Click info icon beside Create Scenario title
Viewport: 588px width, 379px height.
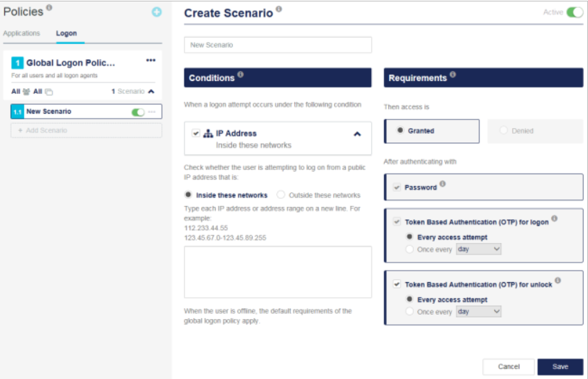coord(279,9)
